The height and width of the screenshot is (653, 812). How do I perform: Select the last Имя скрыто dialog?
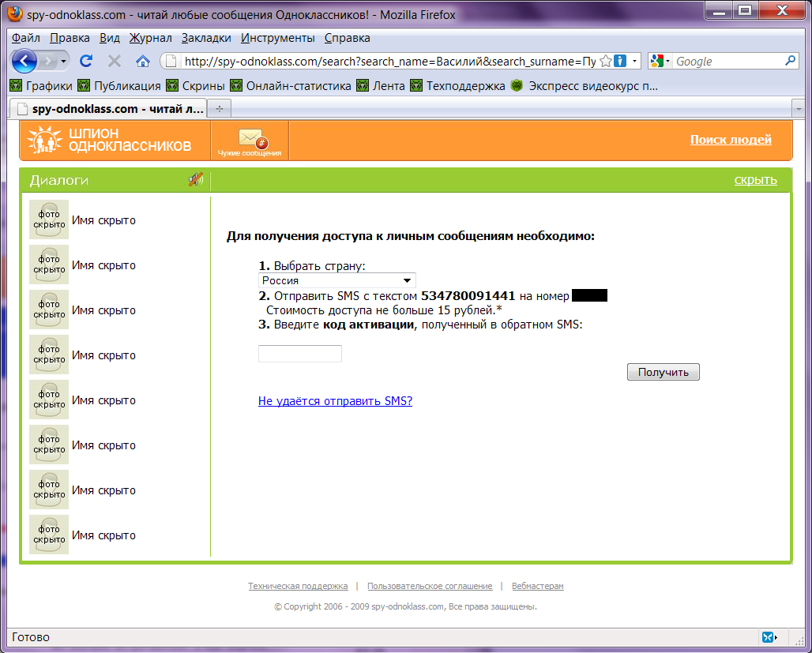click(x=103, y=535)
